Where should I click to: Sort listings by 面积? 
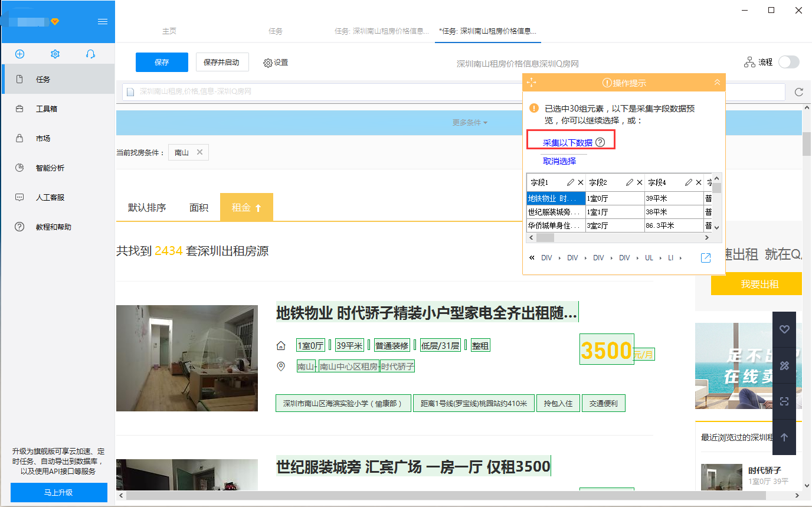pyautogui.click(x=199, y=208)
